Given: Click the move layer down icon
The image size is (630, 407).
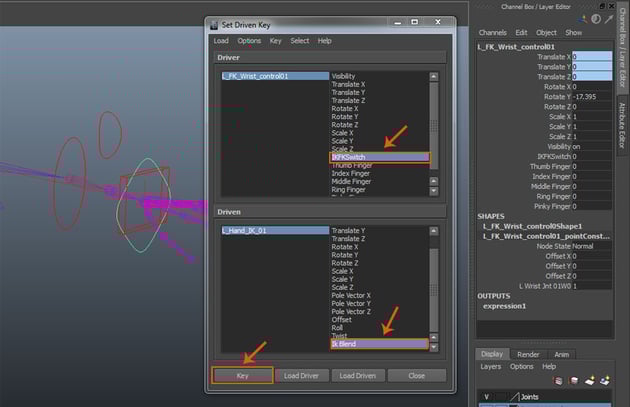Looking at the screenshot, I should pyautogui.click(x=575, y=380).
